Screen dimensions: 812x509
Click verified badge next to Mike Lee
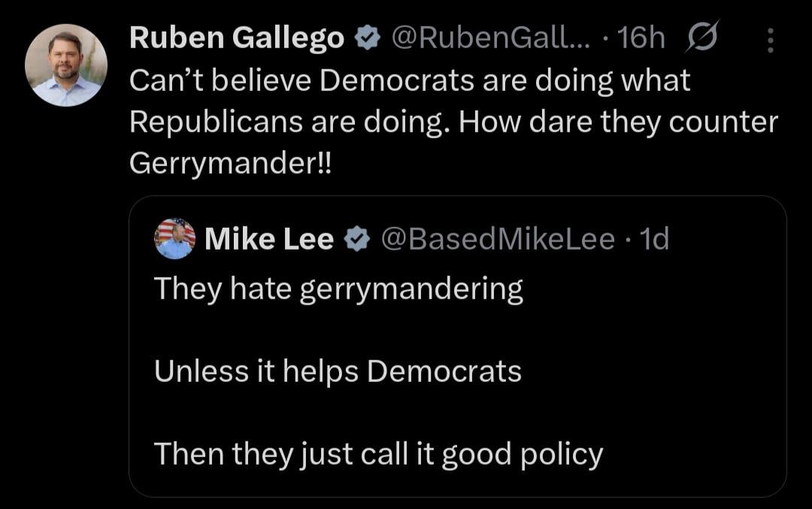(x=357, y=240)
